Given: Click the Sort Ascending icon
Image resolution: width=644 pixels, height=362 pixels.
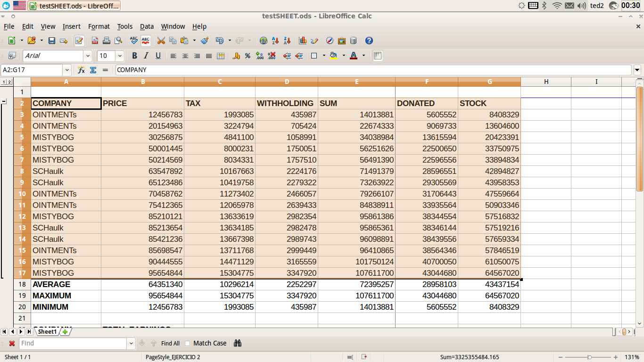Looking at the screenshot, I should tap(276, 41).
